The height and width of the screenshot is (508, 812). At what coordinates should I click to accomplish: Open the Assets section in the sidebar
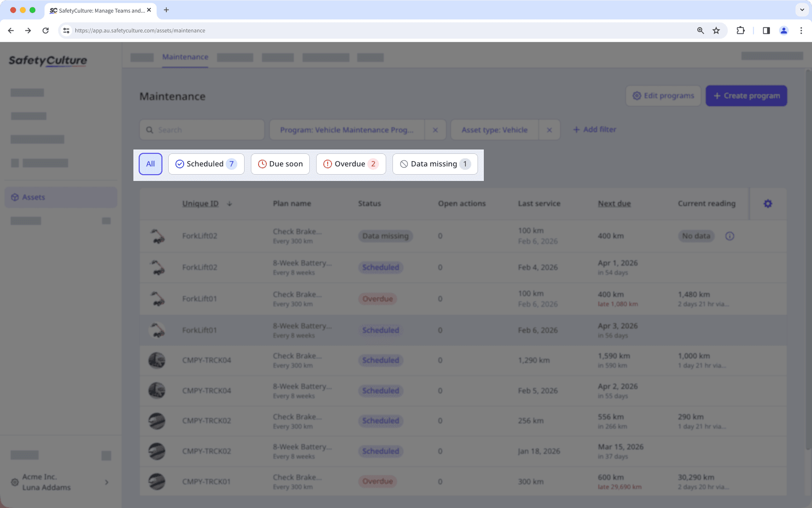click(x=33, y=197)
